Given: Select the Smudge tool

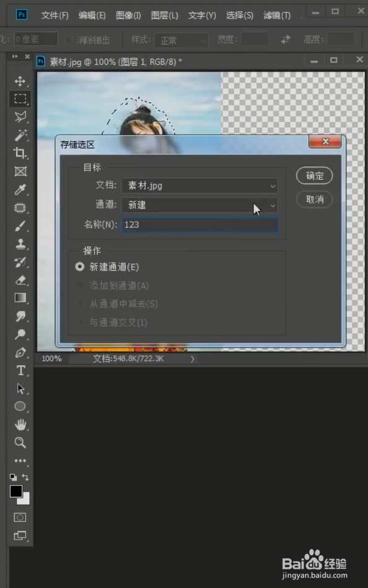Looking at the screenshot, I should tap(20, 316).
